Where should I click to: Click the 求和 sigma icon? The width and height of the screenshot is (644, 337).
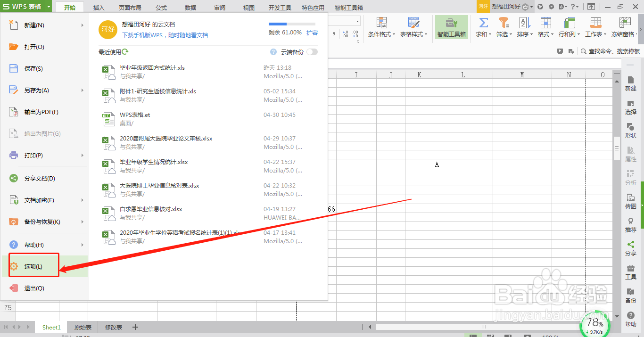click(483, 23)
